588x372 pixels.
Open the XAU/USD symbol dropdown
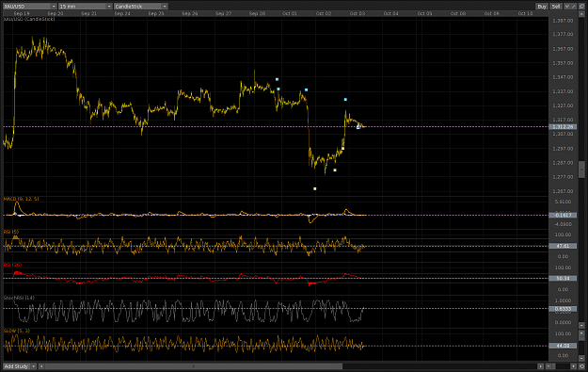click(29, 7)
